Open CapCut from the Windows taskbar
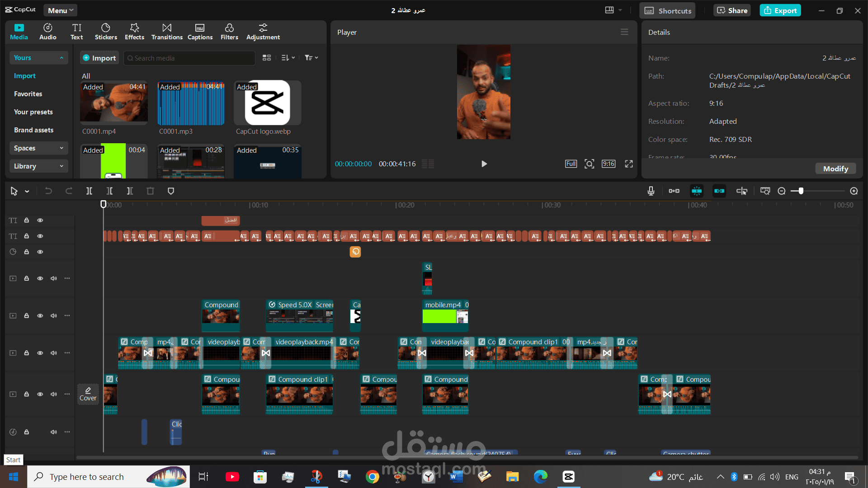 click(x=568, y=477)
